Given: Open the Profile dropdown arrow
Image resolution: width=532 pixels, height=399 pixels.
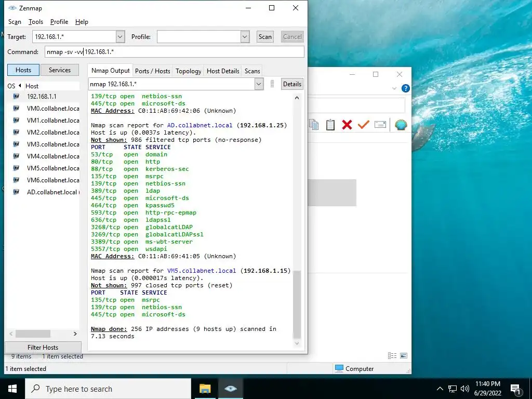Looking at the screenshot, I should point(245,37).
